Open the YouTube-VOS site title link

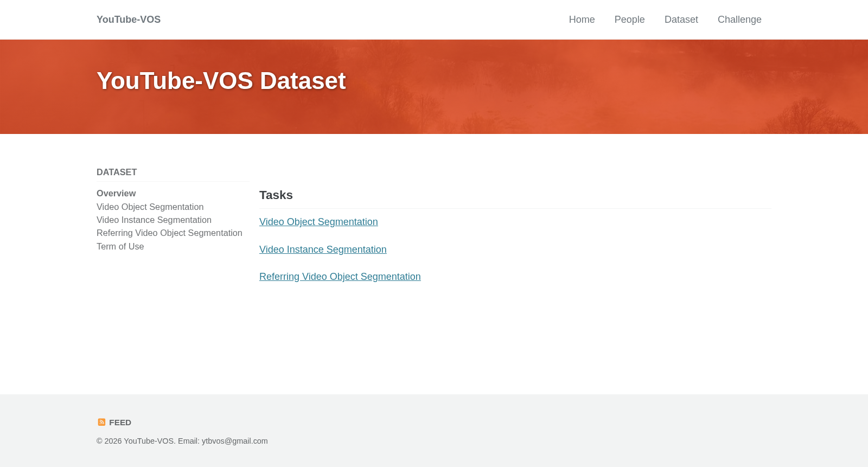click(129, 20)
